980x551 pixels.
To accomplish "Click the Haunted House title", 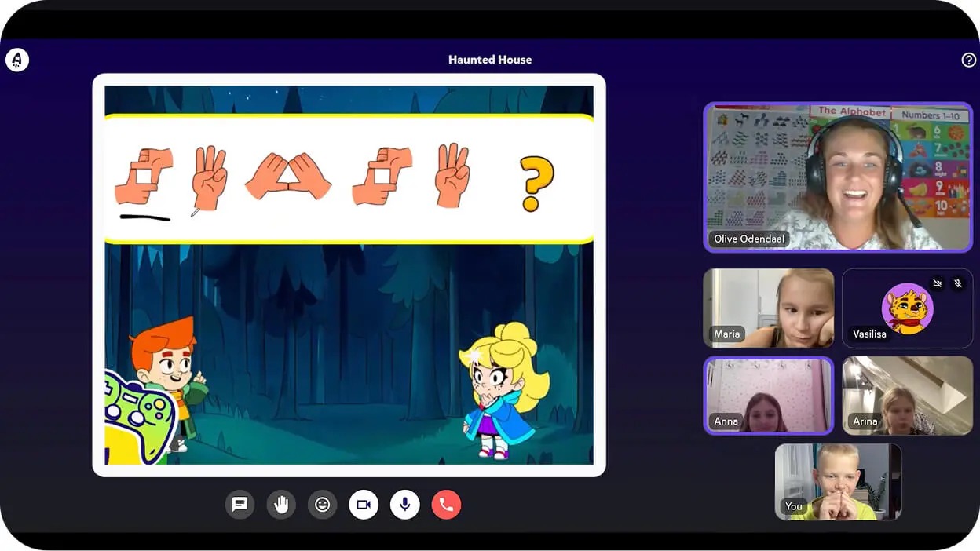I will 490,60.
